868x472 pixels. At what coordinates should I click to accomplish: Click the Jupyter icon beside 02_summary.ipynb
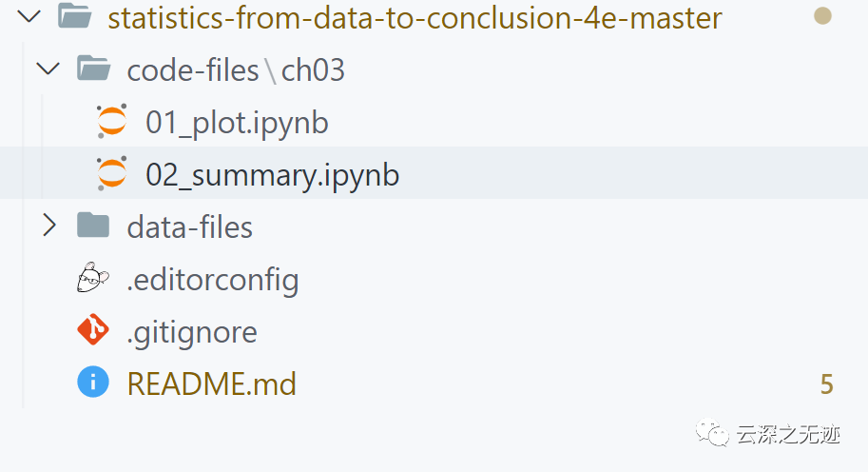pyautogui.click(x=111, y=174)
